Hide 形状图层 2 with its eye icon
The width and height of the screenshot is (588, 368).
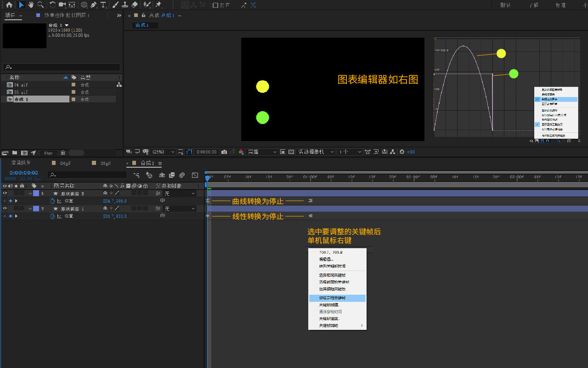5,193
